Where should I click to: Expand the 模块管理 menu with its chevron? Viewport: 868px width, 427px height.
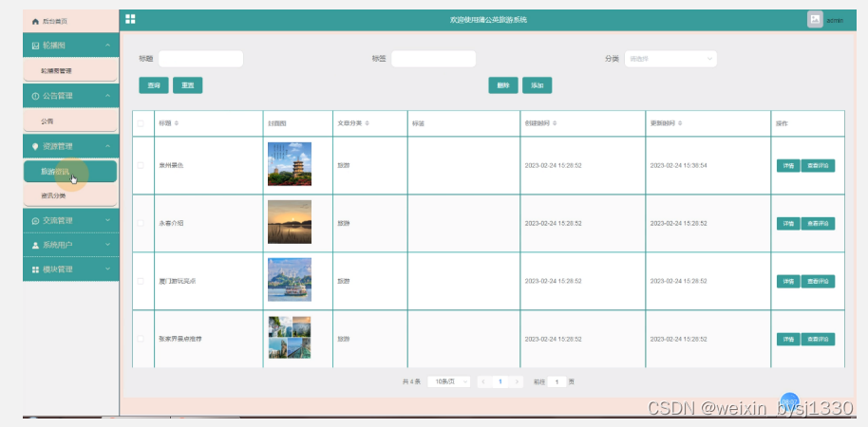(107, 269)
